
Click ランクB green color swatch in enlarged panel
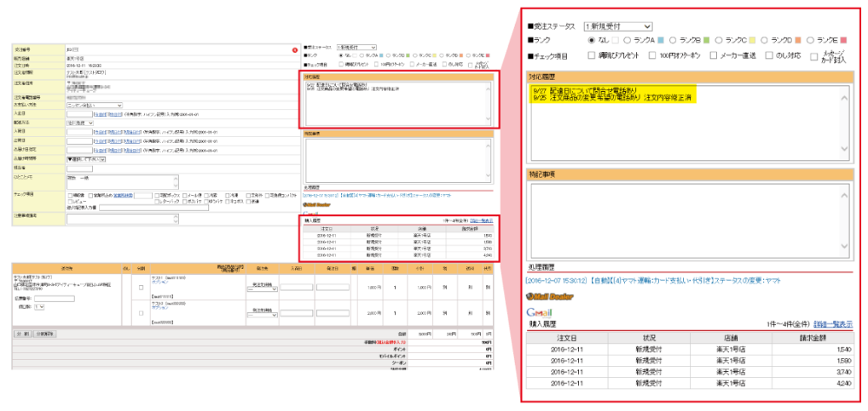click(x=706, y=41)
